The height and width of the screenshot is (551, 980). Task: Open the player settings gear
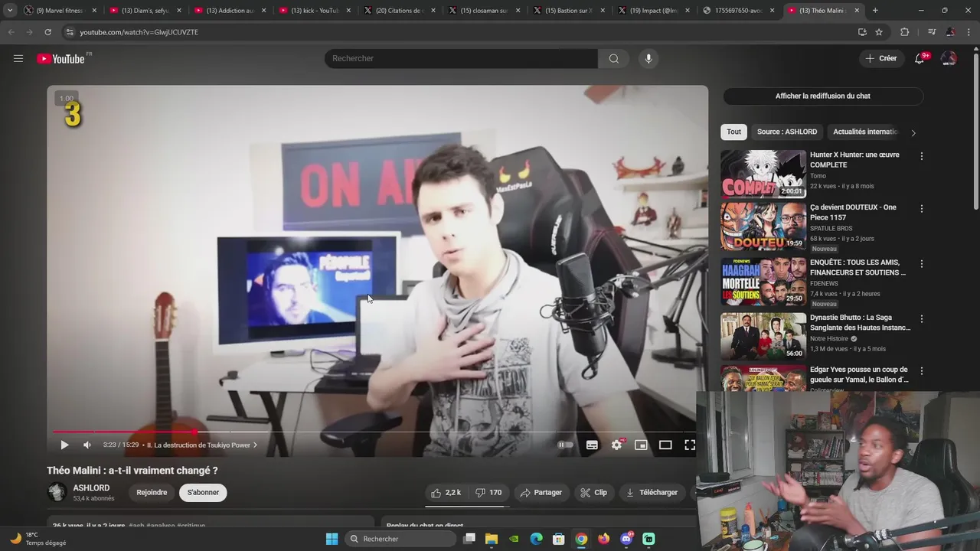click(x=616, y=445)
